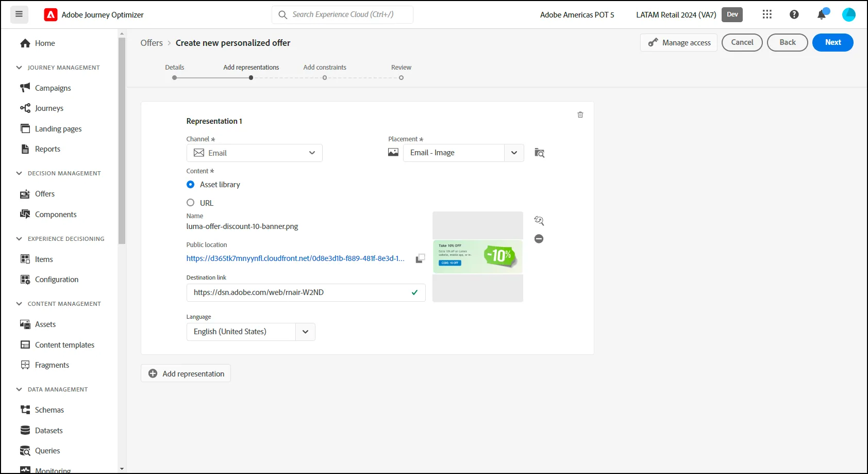Open the Placement dropdown arrow
Image resolution: width=868 pixels, height=474 pixels.
coord(514,153)
